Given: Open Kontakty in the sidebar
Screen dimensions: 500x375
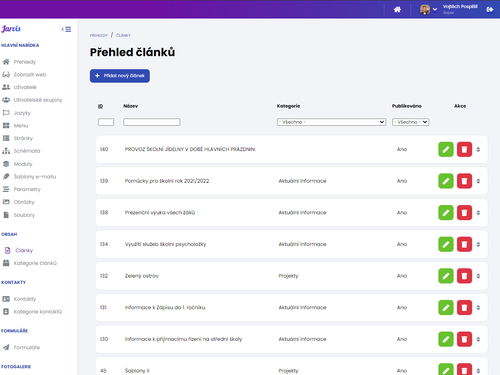Looking at the screenshot, I should coord(25,299).
